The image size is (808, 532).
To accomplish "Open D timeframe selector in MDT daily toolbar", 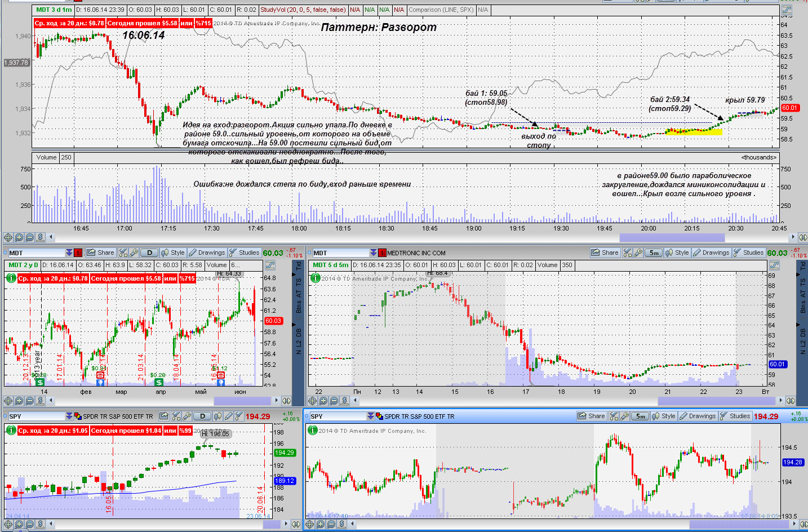I will (x=149, y=252).
